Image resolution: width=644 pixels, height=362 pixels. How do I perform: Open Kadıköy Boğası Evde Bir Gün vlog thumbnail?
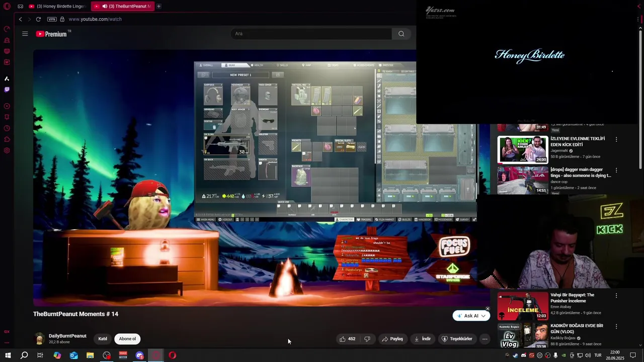523,335
